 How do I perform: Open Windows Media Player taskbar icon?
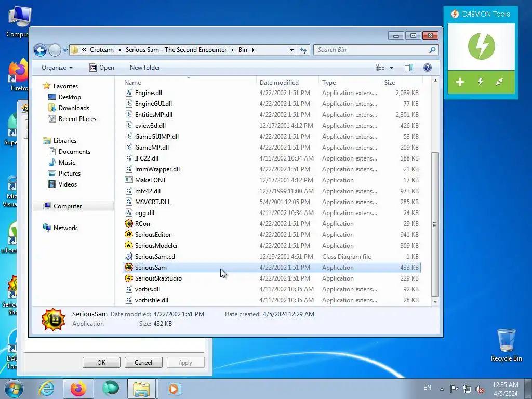coord(174,389)
